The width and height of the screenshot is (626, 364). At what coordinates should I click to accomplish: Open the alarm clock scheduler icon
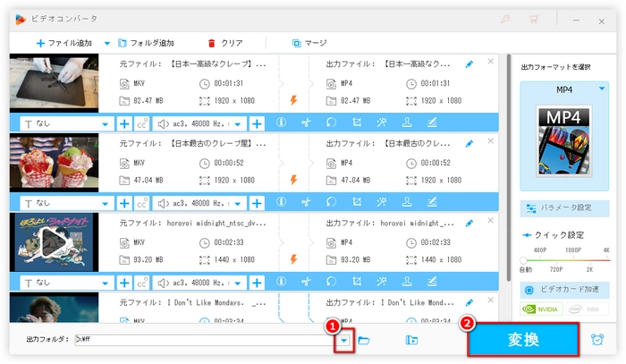(x=597, y=340)
